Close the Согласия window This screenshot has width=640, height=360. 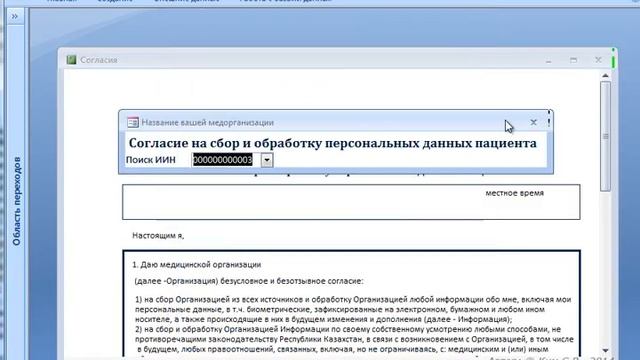(x=598, y=60)
